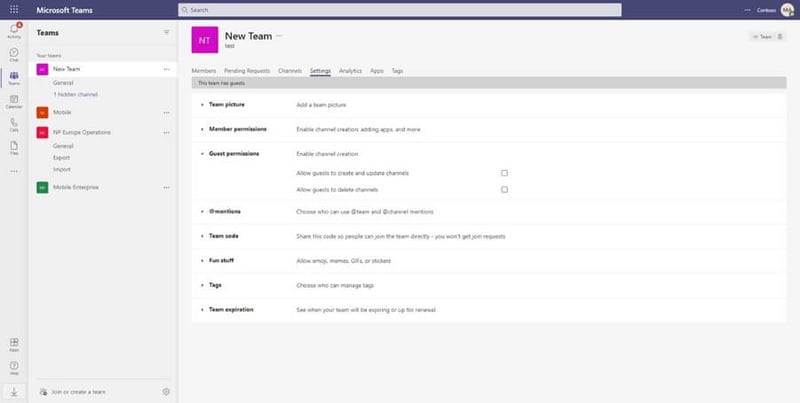Select New Team in teams list
This screenshot has height=403, width=800.
103,69
